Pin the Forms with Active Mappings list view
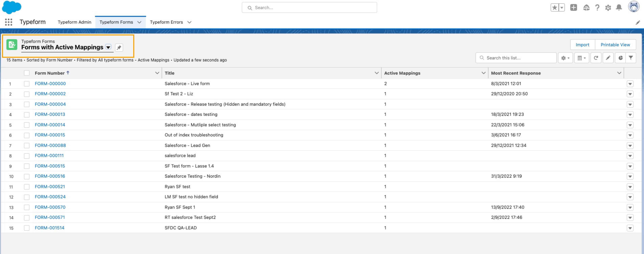The width and height of the screenshot is (644, 254). click(x=119, y=47)
